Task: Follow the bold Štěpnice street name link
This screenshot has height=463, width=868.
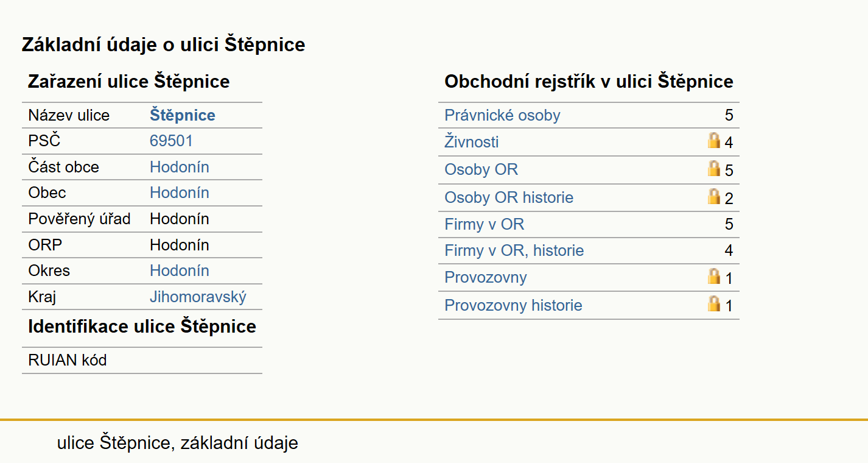Action: pos(183,115)
